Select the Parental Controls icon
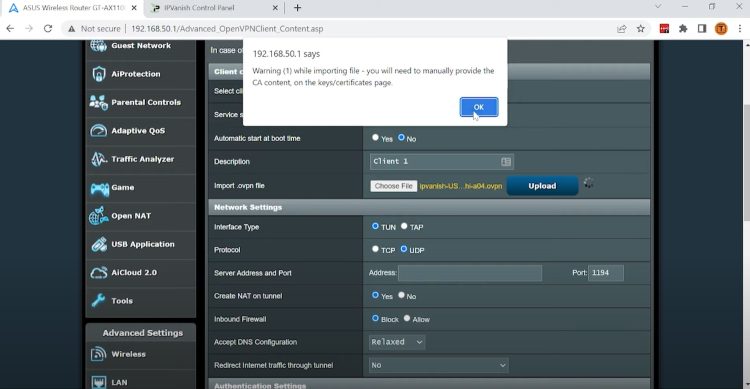 pyautogui.click(x=99, y=102)
